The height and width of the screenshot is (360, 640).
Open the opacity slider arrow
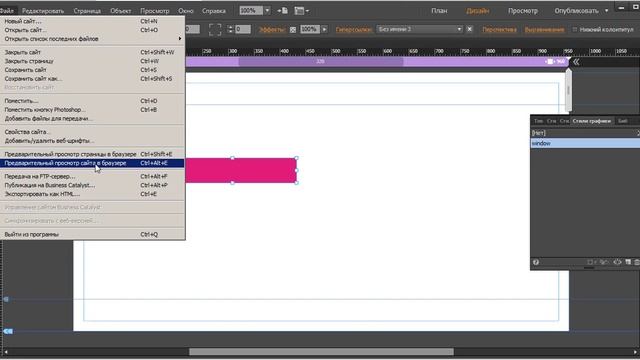click(324, 29)
